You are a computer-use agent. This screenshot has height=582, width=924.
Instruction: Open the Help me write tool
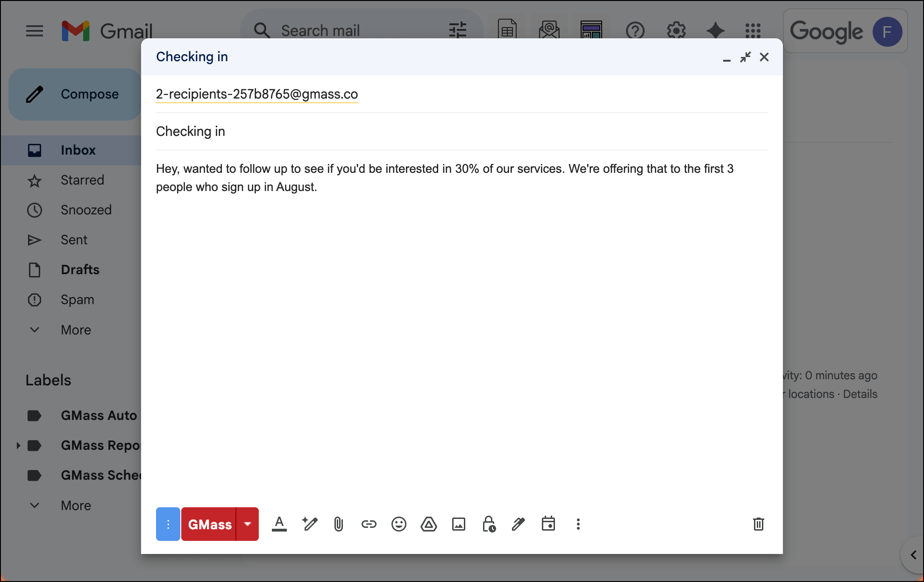(x=309, y=524)
